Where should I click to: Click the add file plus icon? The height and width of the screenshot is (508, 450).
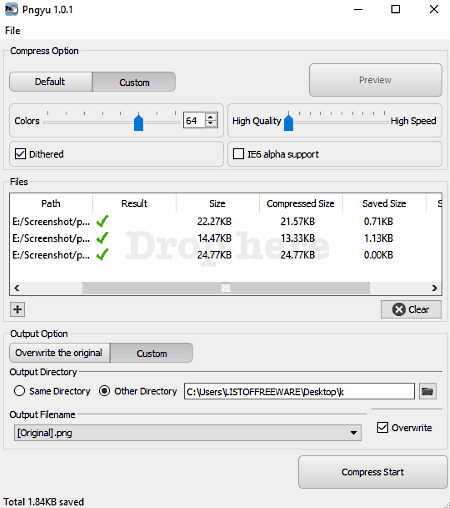18,309
